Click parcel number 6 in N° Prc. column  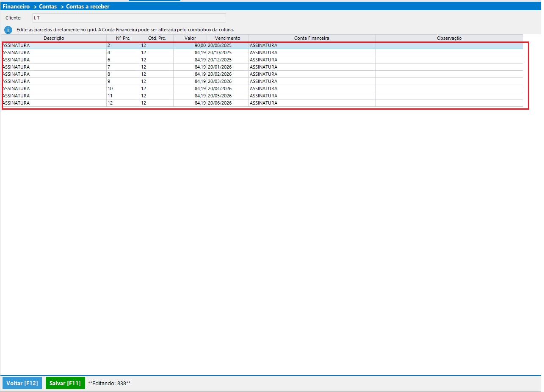[123, 60]
